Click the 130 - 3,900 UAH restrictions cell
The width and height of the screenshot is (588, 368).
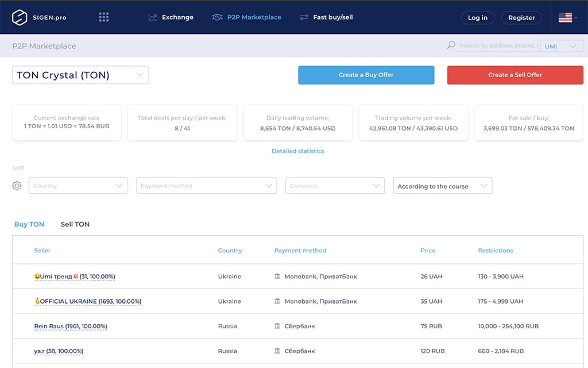[501, 277]
